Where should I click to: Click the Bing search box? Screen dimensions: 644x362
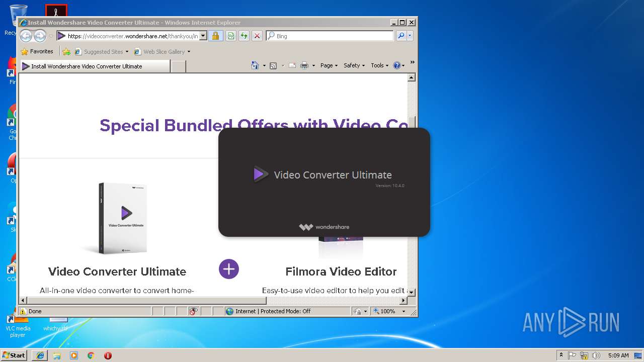tap(330, 36)
